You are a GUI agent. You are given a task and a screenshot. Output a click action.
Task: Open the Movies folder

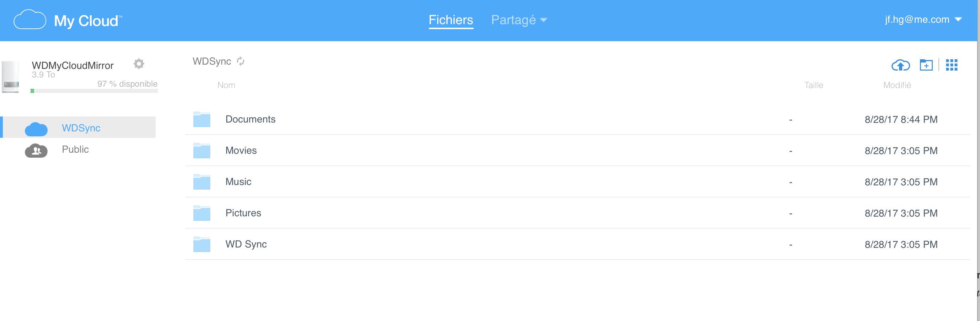click(x=241, y=151)
